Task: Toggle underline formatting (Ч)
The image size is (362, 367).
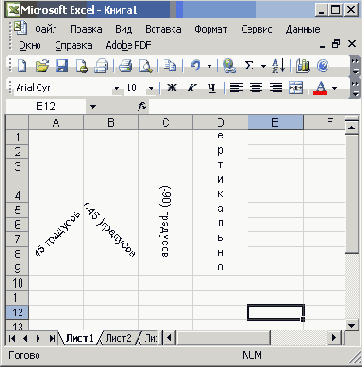Action: pyautogui.click(x=212, y=88)
